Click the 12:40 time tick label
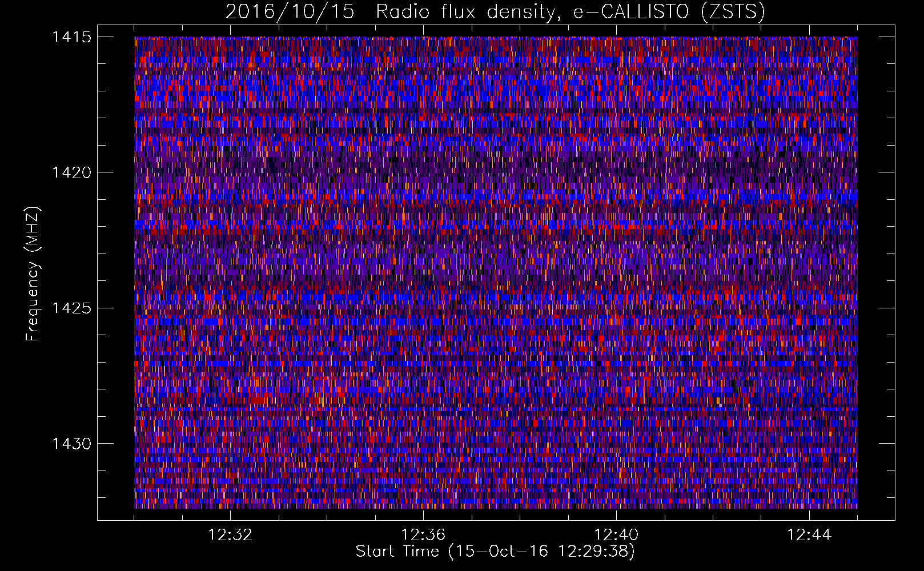Viewport: 924px width, 571px height. [616, 535]
